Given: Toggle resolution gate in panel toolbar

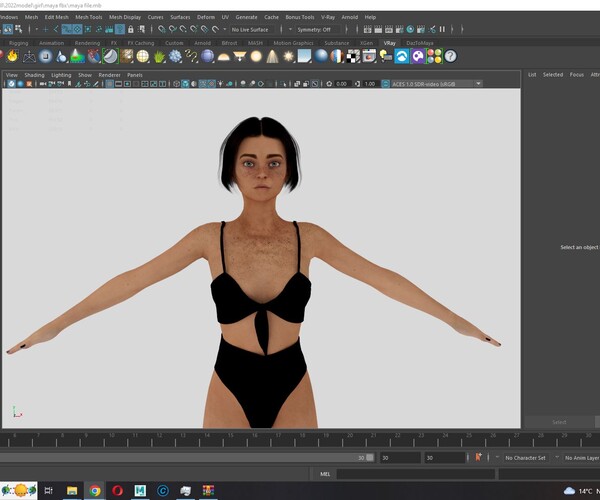Looking at the screenshot, I should [127, 84].
